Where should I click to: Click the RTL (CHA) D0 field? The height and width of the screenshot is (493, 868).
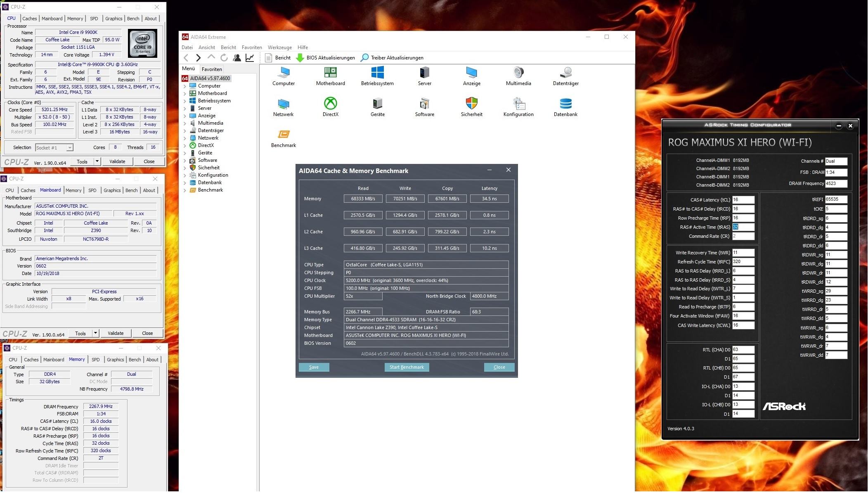743,350
